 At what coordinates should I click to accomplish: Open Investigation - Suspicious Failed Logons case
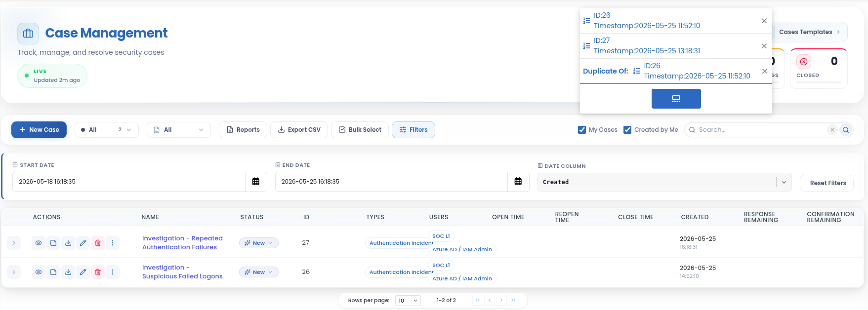[182, 272]
